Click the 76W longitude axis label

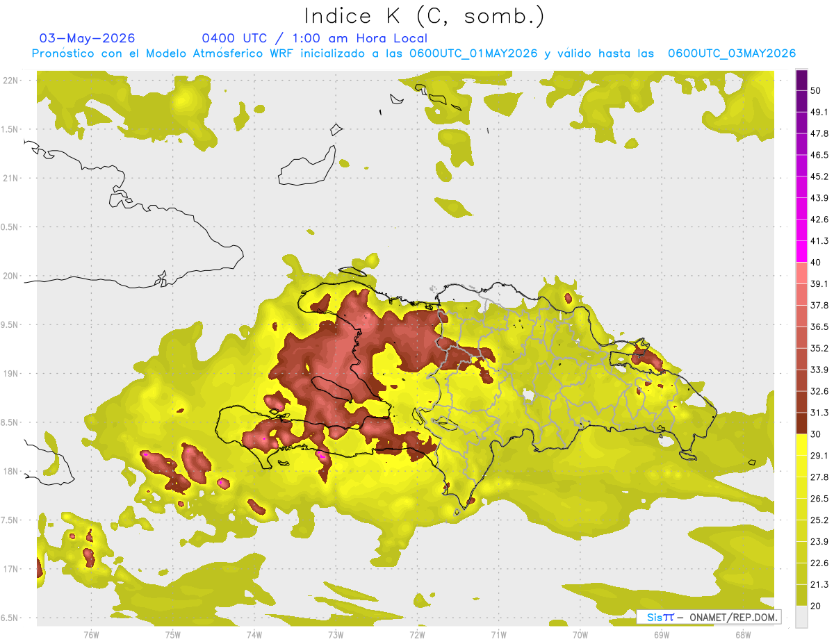pyautogui.click(x=91, y=634)
